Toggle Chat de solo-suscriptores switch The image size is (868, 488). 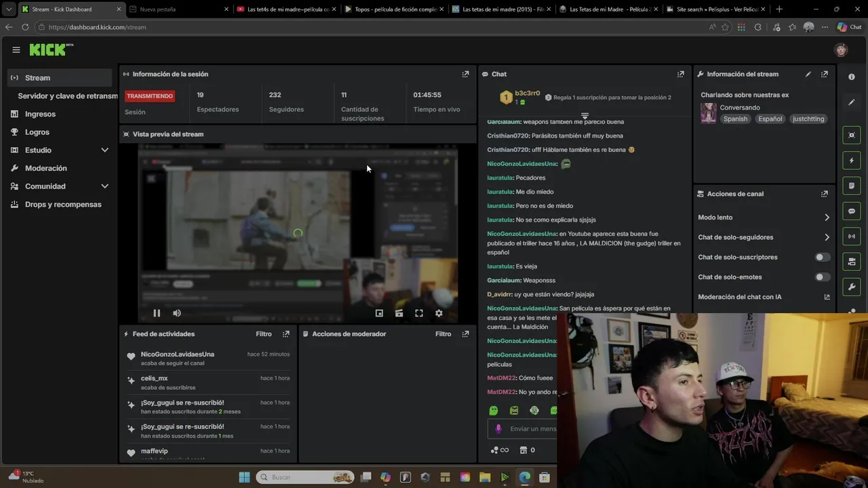point(822,257)
